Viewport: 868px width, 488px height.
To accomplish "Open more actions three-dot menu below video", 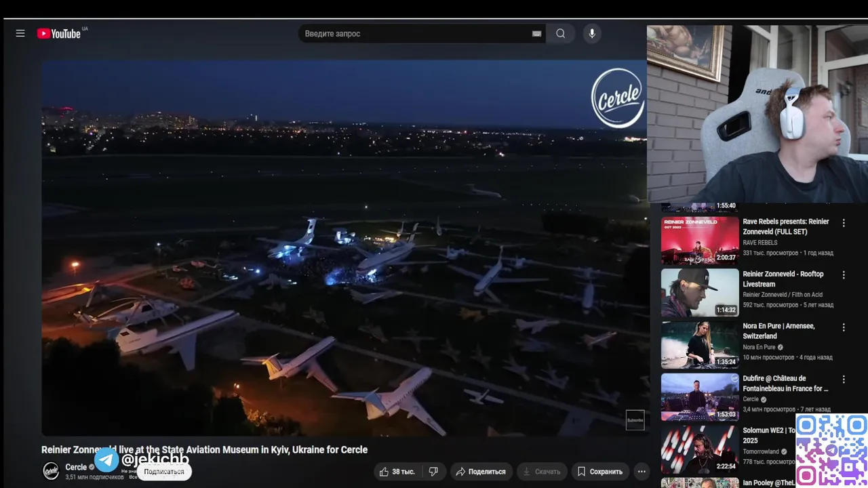I will 642,472.
